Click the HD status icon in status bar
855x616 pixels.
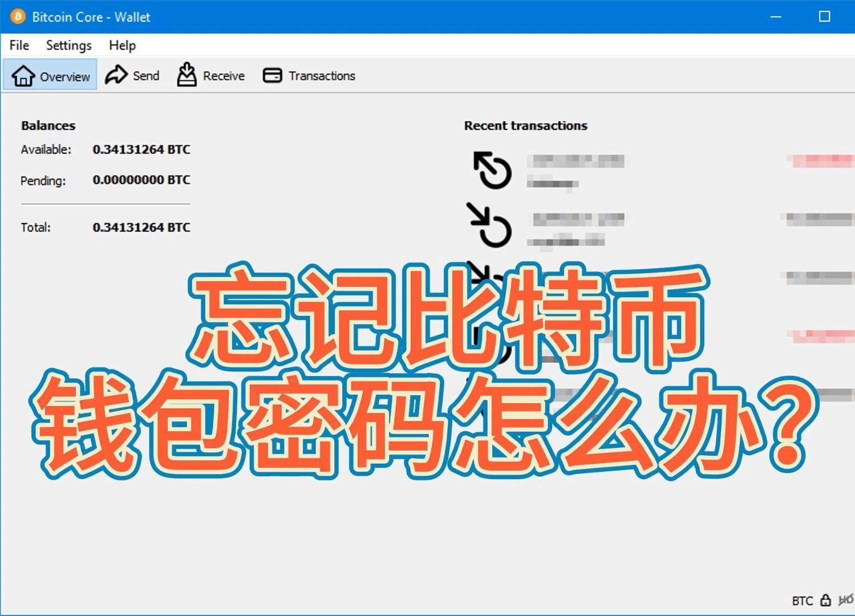click(846, 600)
